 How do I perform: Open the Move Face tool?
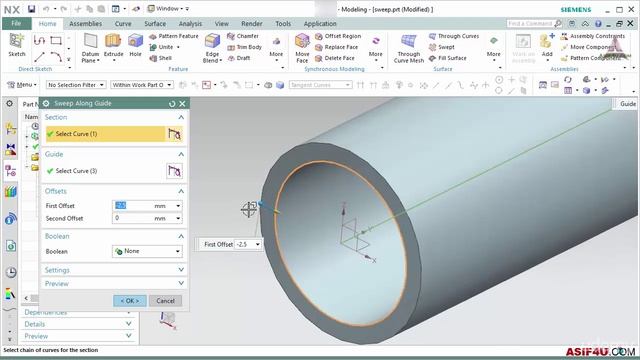(302, 48)
